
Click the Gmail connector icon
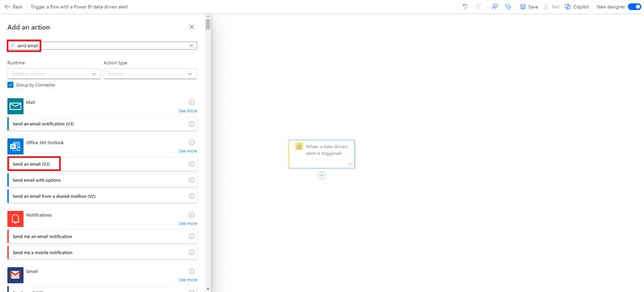coord(15,275)
